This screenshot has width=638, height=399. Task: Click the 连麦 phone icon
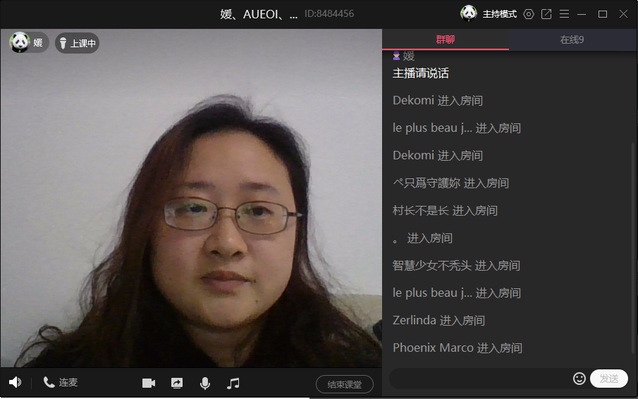point(49,382)
